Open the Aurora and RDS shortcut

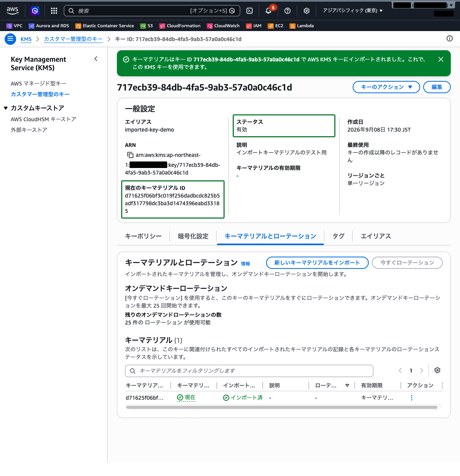(49, 26)
